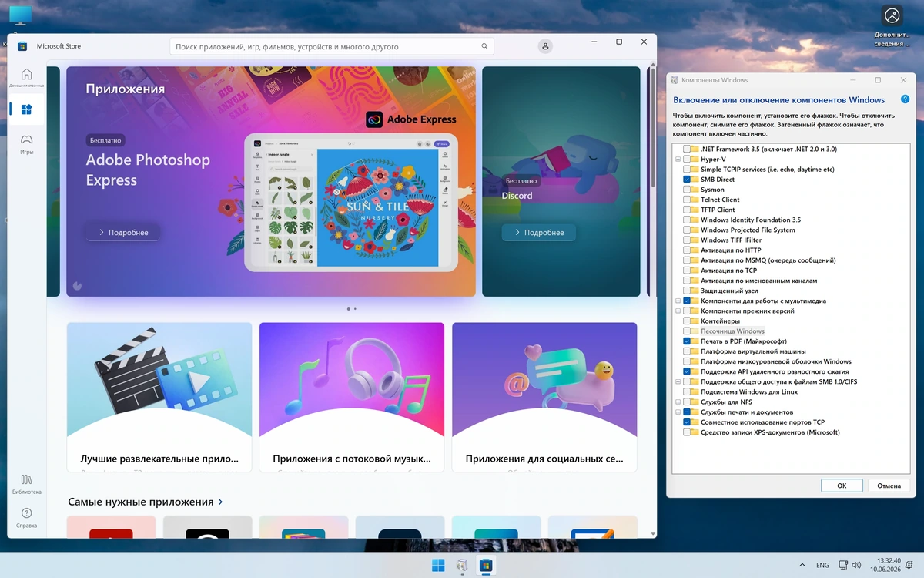Open the Library (Библиотека) icon
The width and height of the screenshot is (924, 578).
[26, 479]
